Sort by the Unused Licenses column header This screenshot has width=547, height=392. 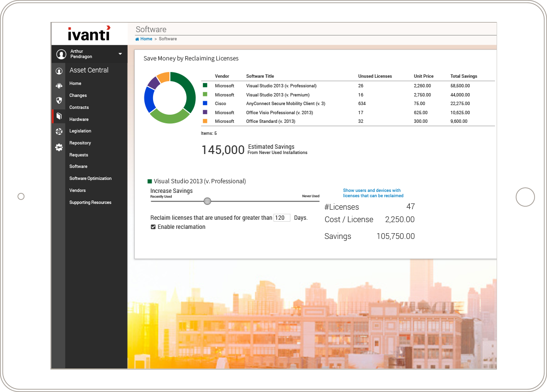tap(375, 76)
